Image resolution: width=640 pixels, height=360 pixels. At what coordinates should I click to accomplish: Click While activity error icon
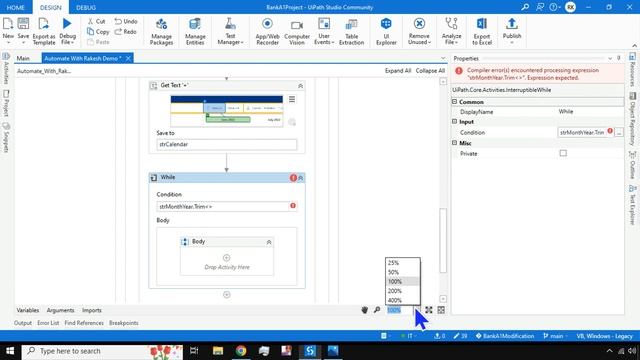[x=293, y=178]
